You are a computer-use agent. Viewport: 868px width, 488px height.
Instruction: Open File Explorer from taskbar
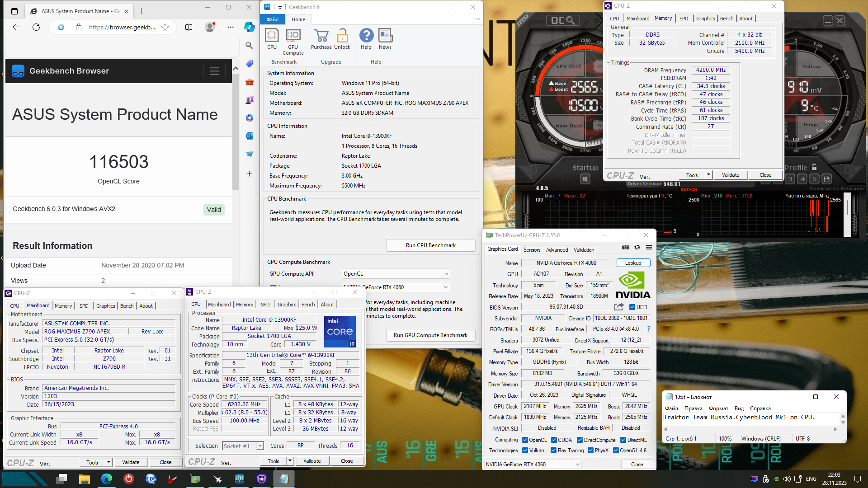tap(84, 479)
